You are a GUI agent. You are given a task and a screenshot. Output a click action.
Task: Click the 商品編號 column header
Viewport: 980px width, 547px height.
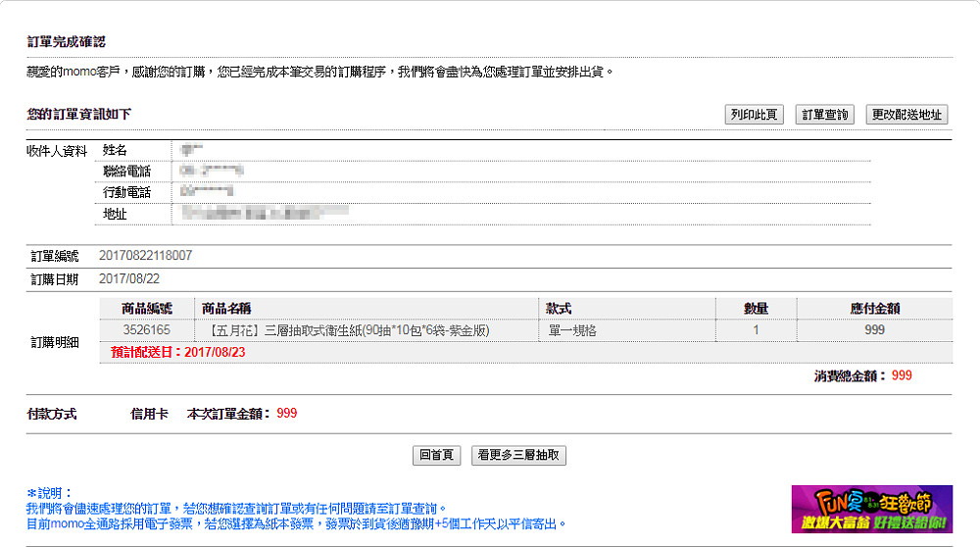click(x=147, y=308)
